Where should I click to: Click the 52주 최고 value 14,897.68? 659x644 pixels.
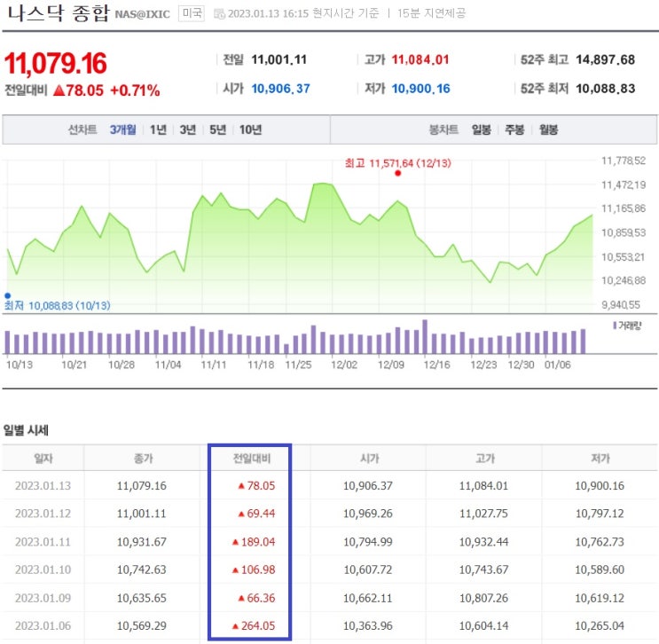[x=605, y=59]
